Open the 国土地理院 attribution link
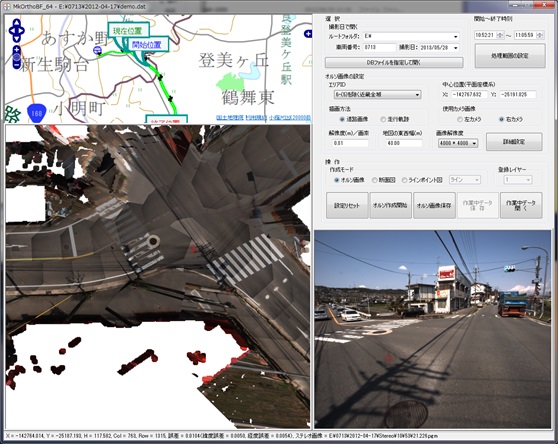Image resolution: width=558 pixels, height=444 pixels. pos(230,117)
